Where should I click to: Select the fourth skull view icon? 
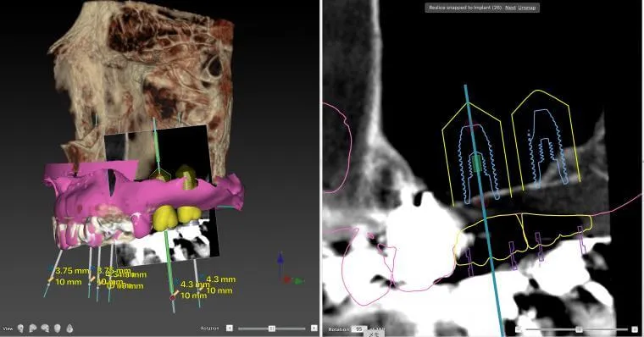(58, 328)
